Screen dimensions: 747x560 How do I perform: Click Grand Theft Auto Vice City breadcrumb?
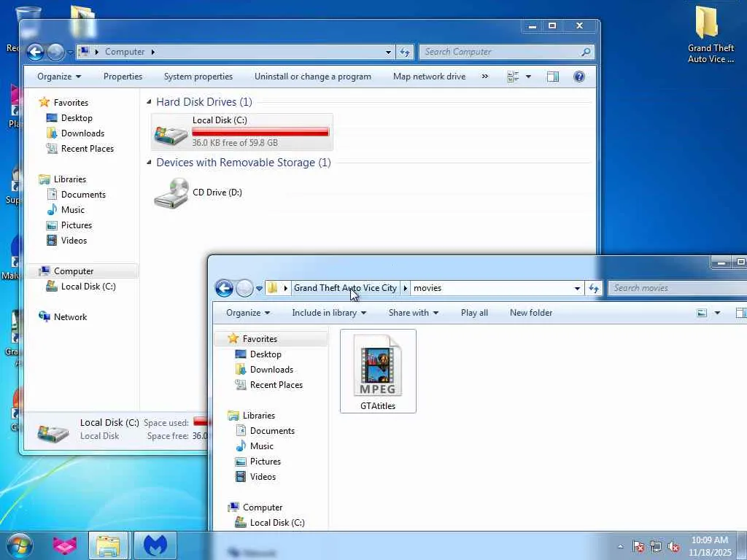click(345, 288)
